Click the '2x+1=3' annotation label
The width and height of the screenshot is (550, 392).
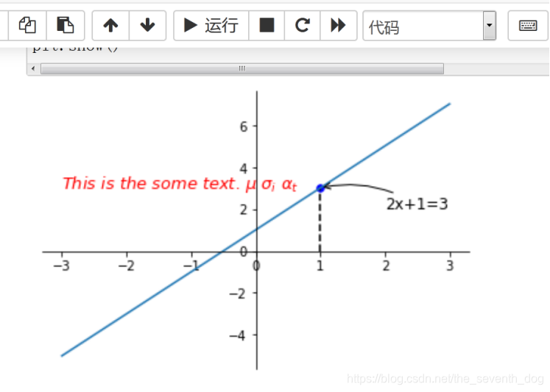(x=417, y=204)
